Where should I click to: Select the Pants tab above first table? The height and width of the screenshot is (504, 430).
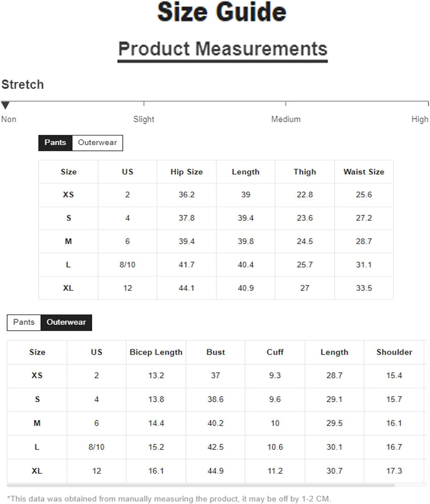(55, 143)
